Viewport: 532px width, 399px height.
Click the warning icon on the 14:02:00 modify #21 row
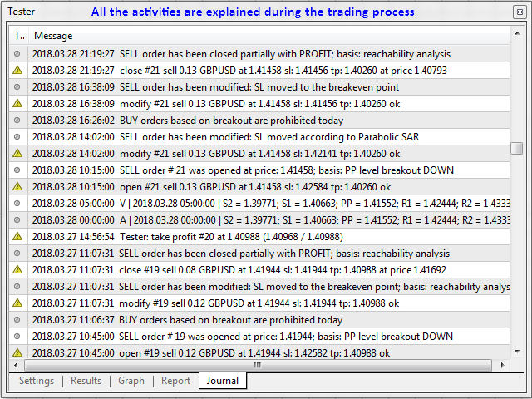pyautogui.click(x=17, y=153)
